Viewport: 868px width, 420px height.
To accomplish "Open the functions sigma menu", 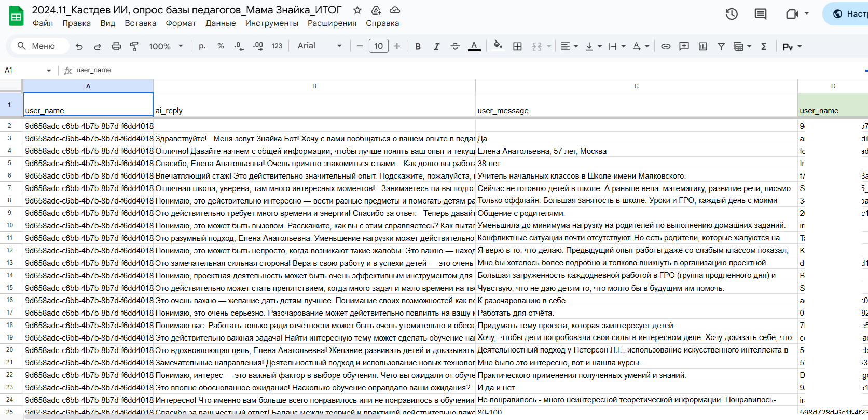I will pyautogui.click(x=764, y=46).
